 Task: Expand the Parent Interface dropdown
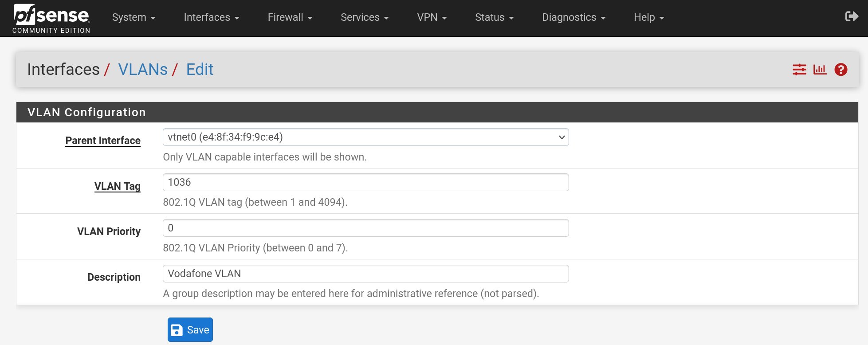point(365,137)
